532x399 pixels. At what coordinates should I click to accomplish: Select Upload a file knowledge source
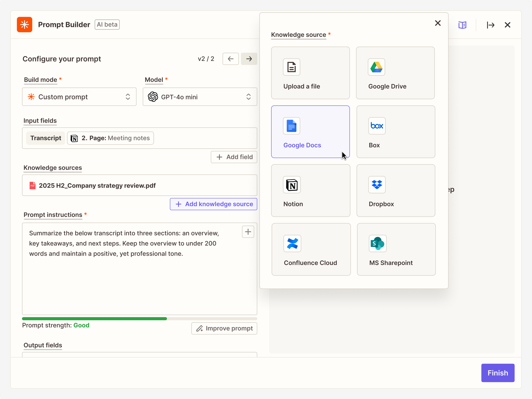pos(310,73)
